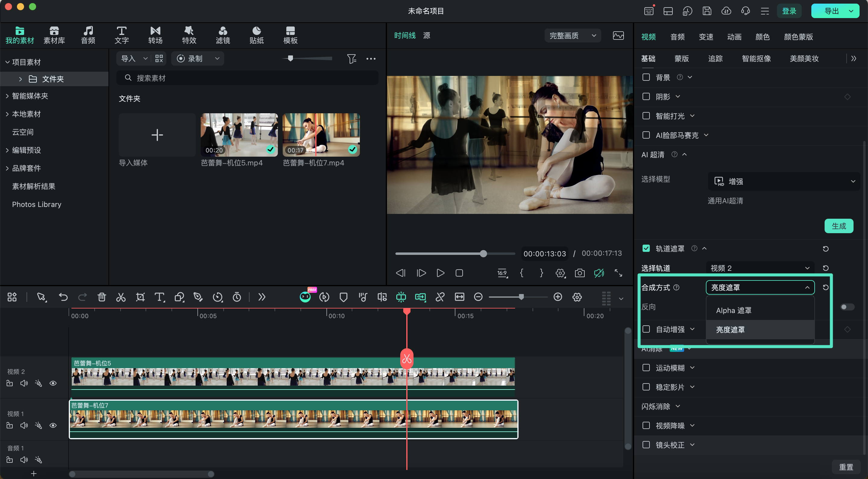Click the fullscreen expand icon under preview
Screen dimensions: 868x479
(x=618, y=273)
